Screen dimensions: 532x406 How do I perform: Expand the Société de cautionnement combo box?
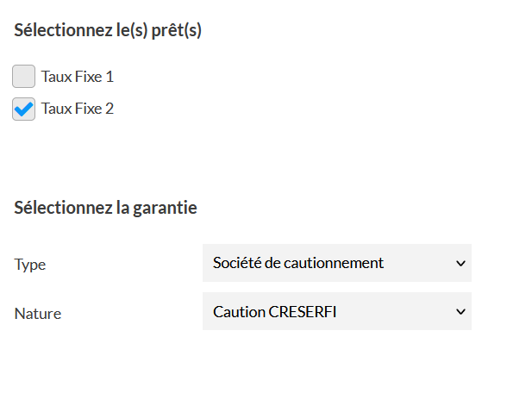(x=336, y=263)
